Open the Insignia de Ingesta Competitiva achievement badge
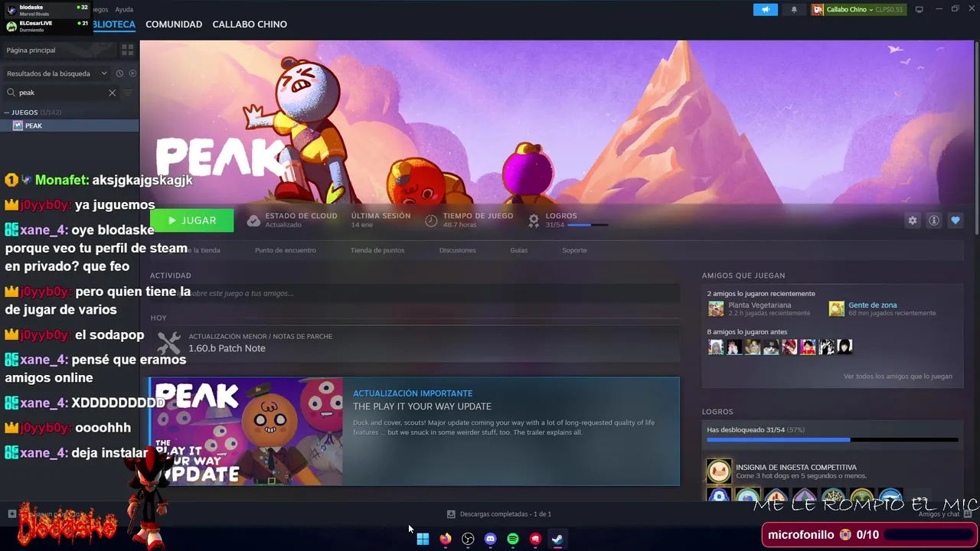The image size is (980, 551). [x=719, y=471]
